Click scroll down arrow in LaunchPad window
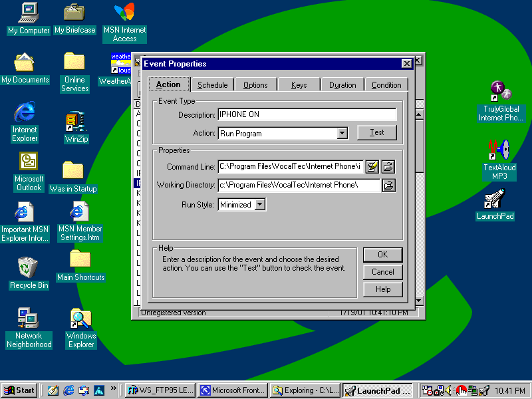Viewport: 532px width, 399px height. pos(419,301)
